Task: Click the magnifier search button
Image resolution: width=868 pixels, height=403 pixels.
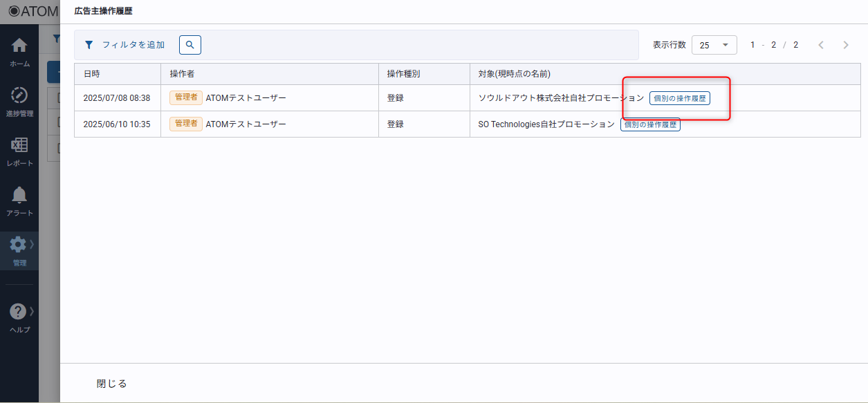Action: [x=190, y=45]
